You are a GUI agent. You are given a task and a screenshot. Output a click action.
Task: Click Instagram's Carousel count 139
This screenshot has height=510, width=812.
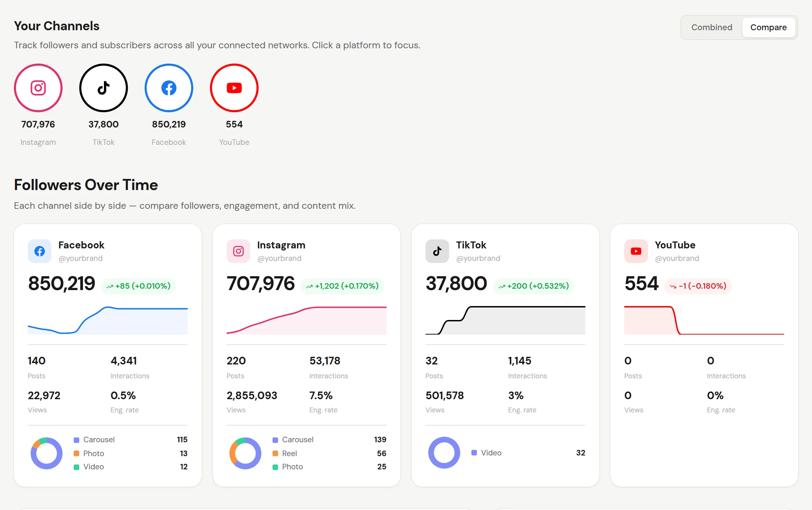(380, 439)
